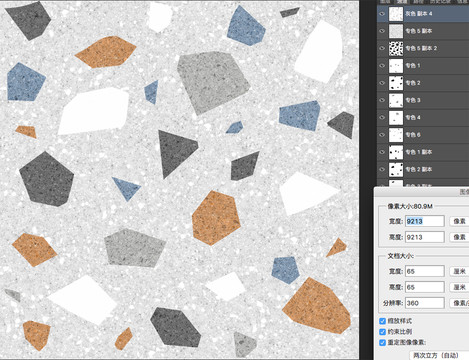The height and width of the screenshot is (360, 469).
Task: Click the pixel 高度 field showing 9213
Action: coord(425,237)
